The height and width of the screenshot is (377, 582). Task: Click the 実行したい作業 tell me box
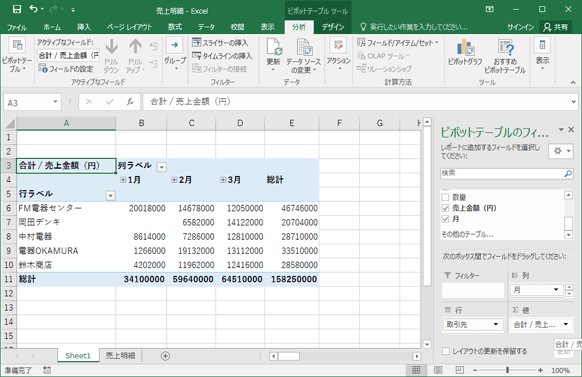click(x=414, y=27)
